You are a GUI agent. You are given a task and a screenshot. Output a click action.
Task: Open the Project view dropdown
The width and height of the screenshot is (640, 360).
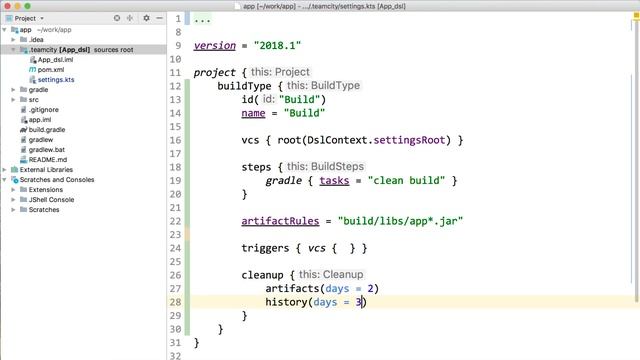click(42, 18)
